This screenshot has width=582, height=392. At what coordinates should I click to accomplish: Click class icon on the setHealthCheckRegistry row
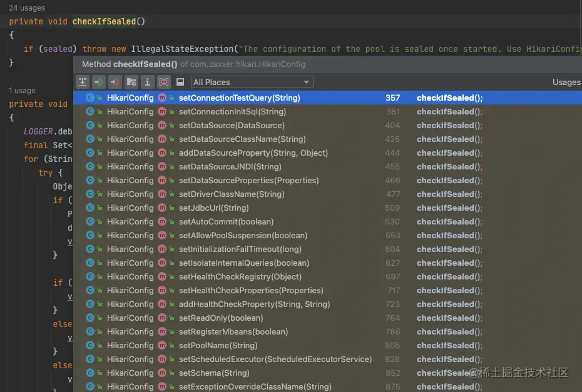point(90,277)
